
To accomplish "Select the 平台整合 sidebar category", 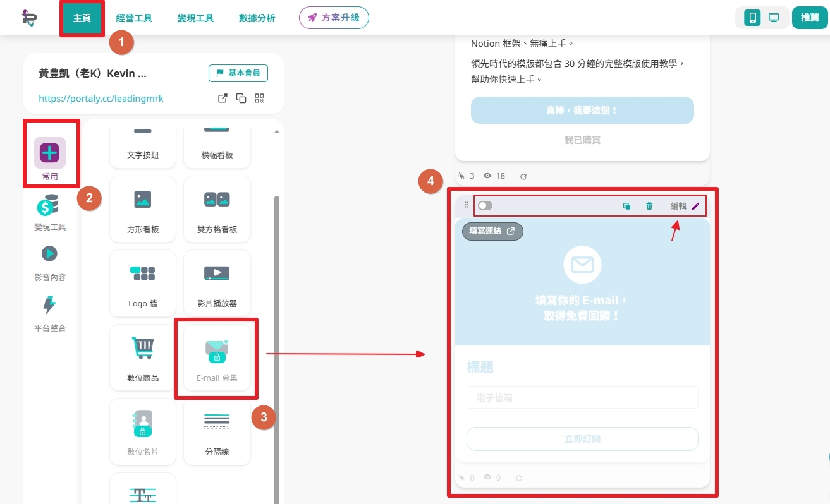I will 50,314.
